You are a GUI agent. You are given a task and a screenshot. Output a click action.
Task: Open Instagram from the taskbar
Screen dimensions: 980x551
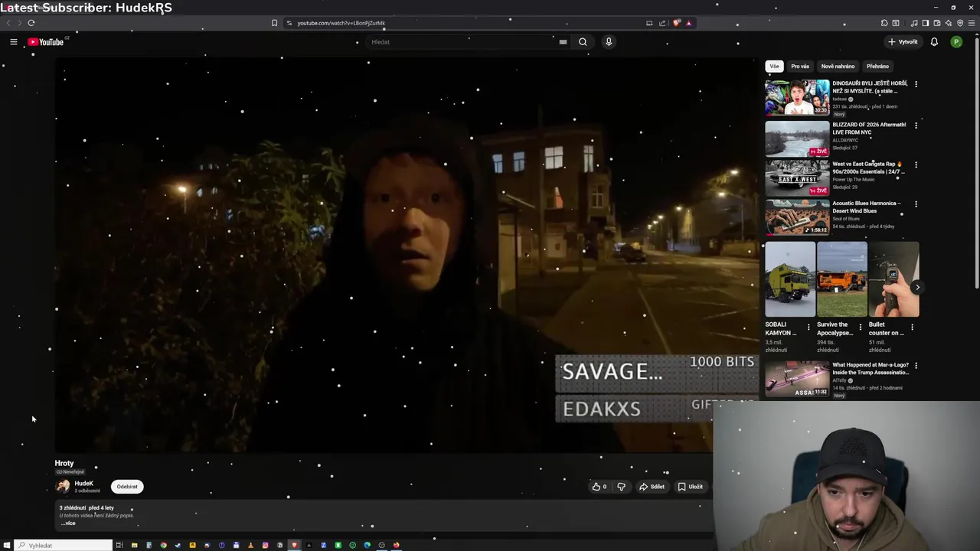click(x=265, y=545)
